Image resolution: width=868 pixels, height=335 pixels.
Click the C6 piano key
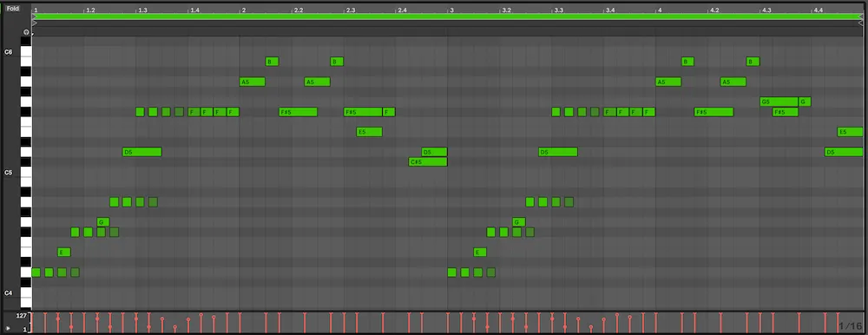(x=26, y=51)
